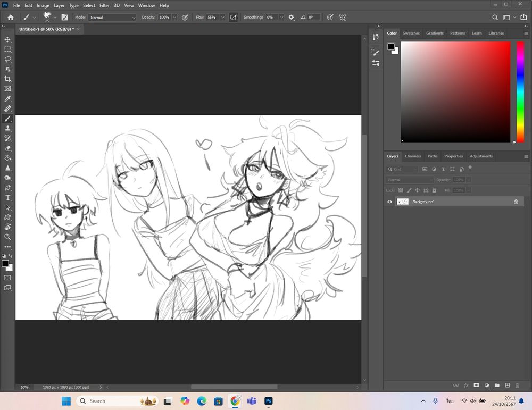Toggle pressure for size button
The image size is (532, 410).
tap(330, 18)
